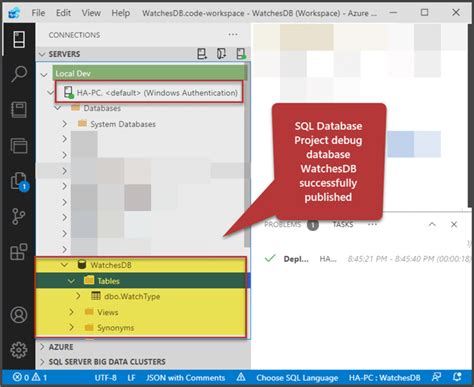This screenshot has width=474, height=387.
Task: Click the Servers tree vertical scrollbar
Action: tap(247, 155)
